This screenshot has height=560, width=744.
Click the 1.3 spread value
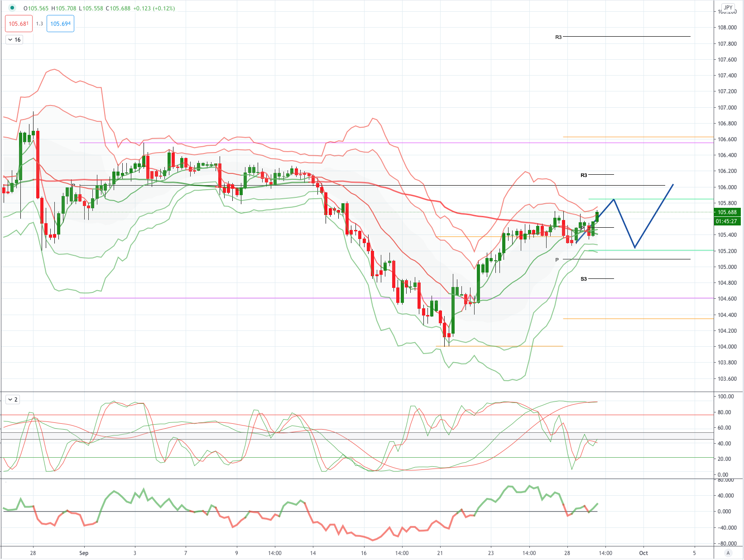[x=39, y=24]
